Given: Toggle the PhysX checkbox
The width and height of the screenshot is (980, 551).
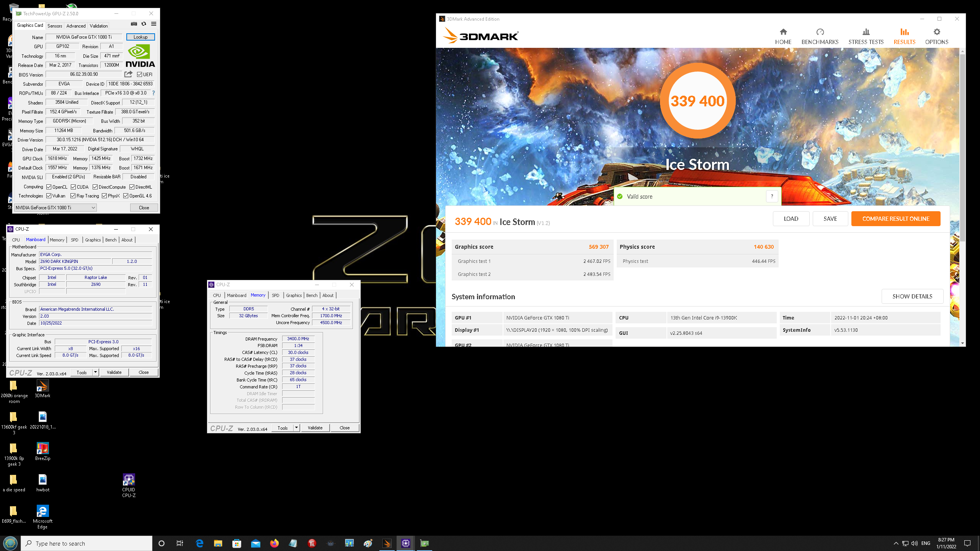Looking at the screenshot, I should (105, 196).
